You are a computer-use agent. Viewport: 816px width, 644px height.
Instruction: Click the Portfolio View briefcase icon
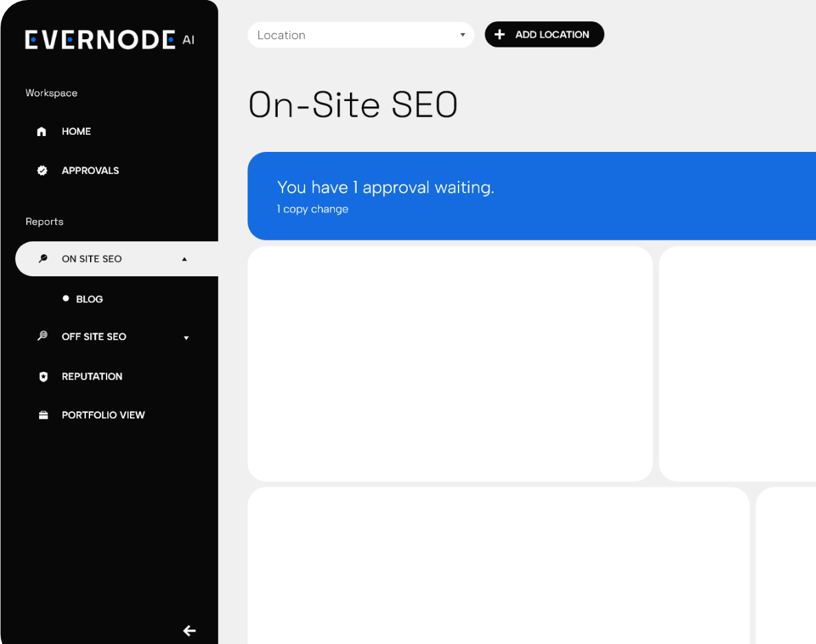43,415
